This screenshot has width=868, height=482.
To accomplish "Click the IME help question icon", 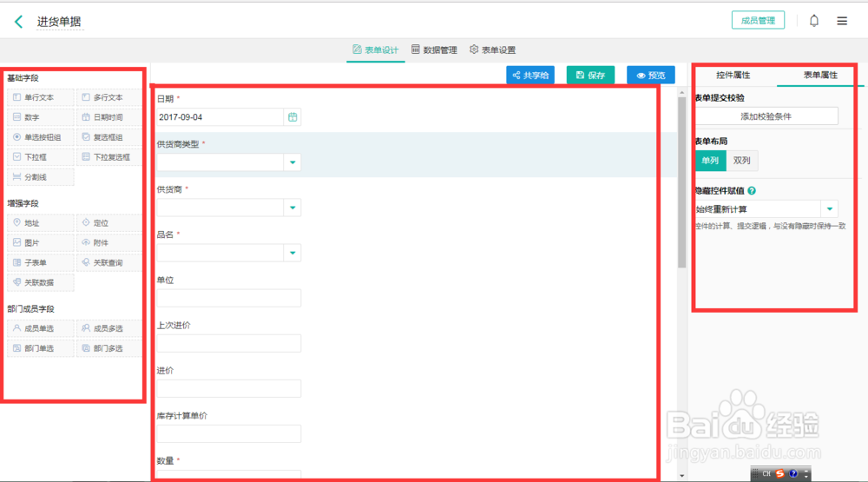I will (x=793, y=473).
